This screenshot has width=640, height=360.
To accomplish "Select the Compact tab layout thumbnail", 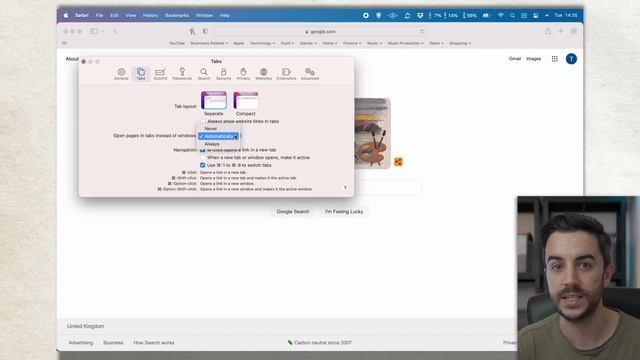I will click(x=245, y=100).
